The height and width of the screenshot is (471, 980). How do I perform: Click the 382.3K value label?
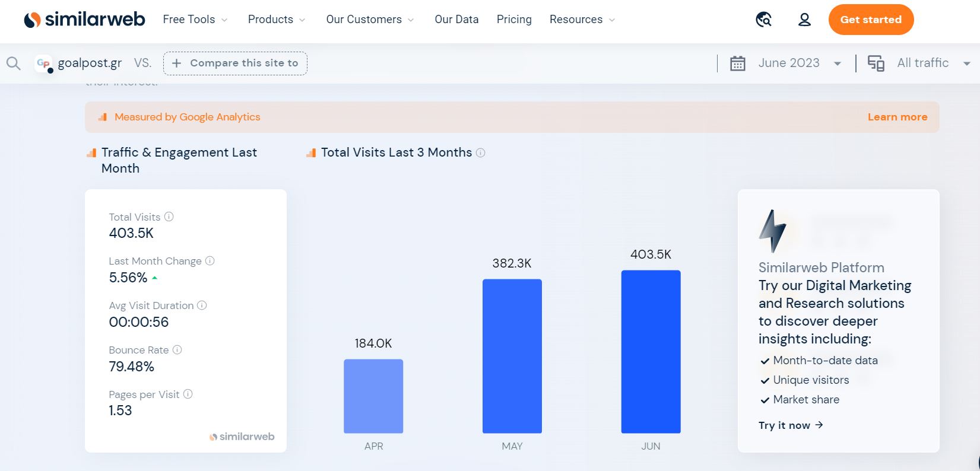[512, 263]
